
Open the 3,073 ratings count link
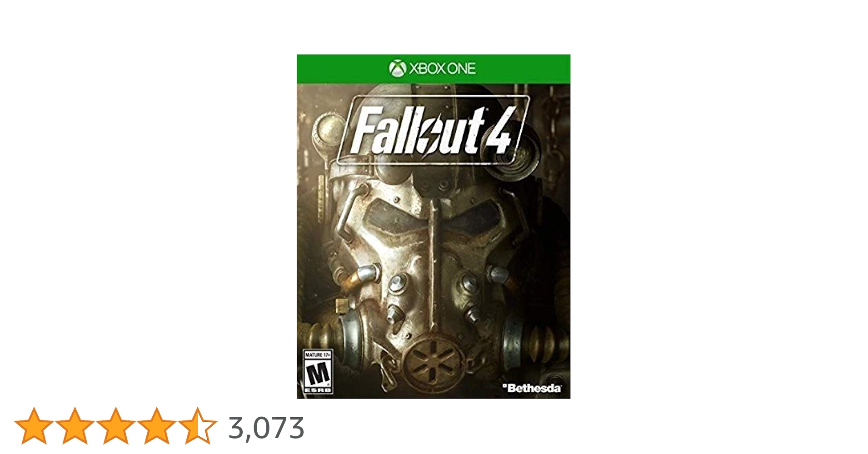(x=266, y=428)
